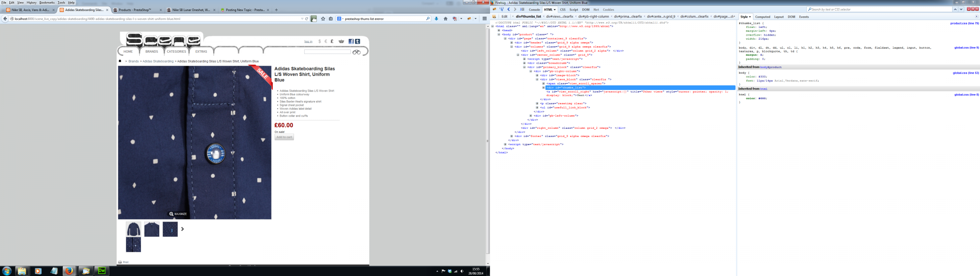Open the Firefox downloads arrow icon
The image size is (980, 276).
pyautogui.click(x=436, y=18)
